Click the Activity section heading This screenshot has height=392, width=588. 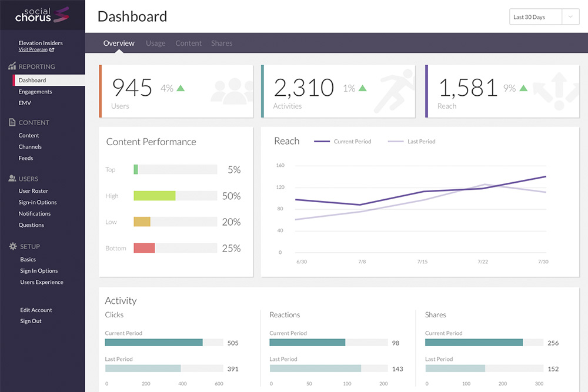(121, 300)
